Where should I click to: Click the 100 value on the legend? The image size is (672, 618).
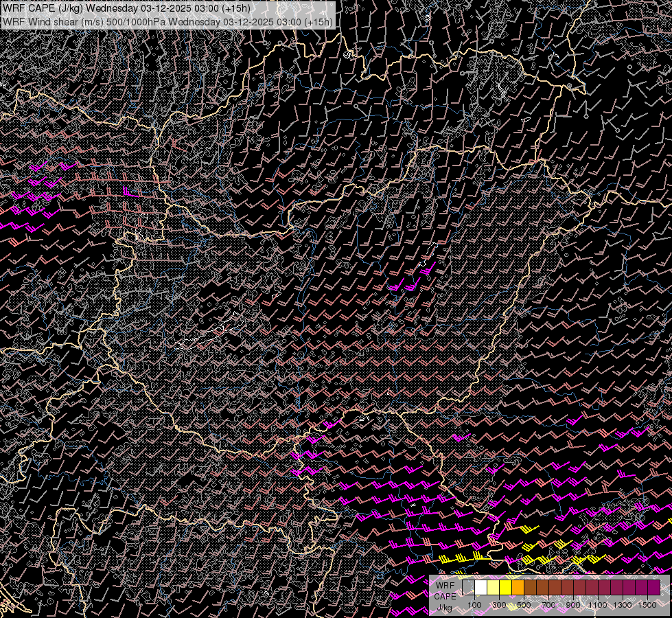pos(474,605)
